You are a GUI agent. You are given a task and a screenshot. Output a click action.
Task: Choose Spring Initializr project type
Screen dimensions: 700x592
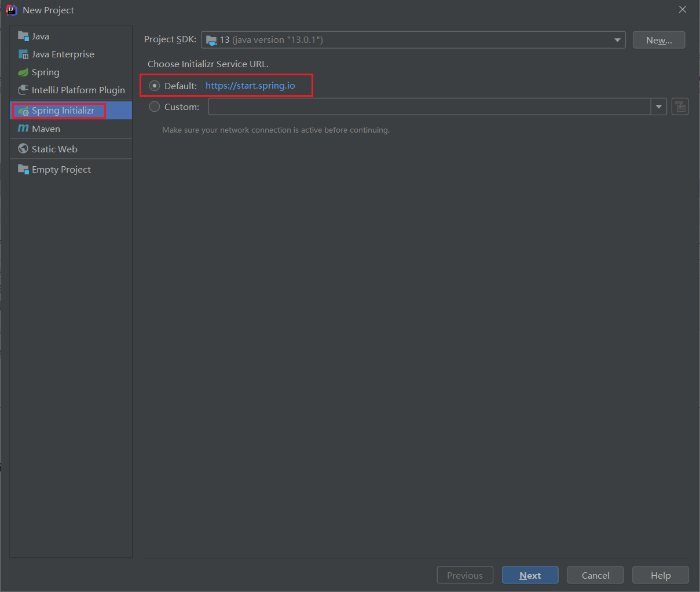[x=71, y=111]
